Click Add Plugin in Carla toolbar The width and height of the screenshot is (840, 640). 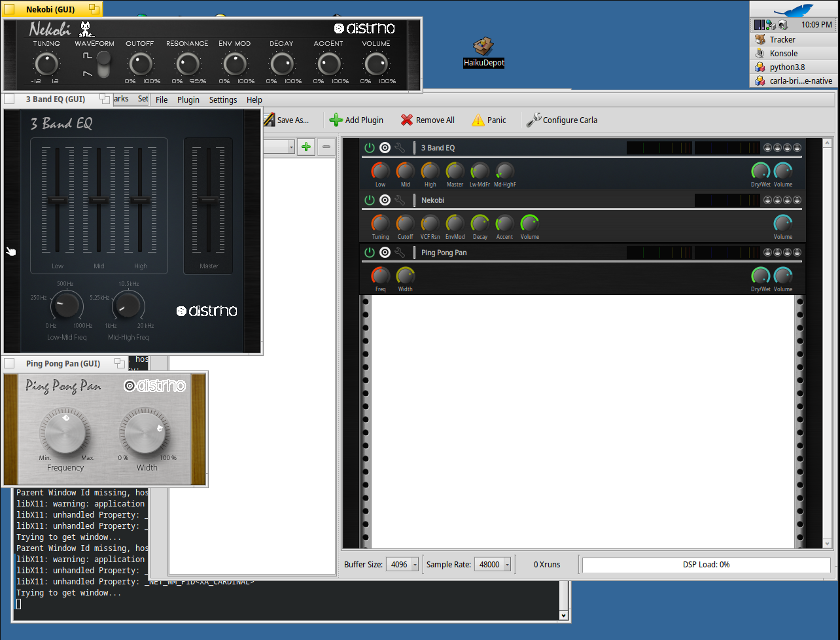pos(357,120)
